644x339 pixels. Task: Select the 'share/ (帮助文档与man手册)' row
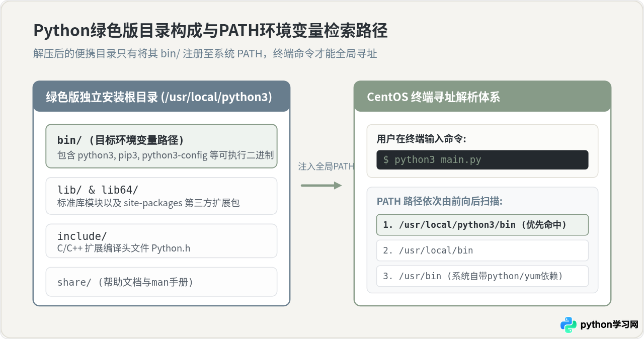(x=162, y=282)
